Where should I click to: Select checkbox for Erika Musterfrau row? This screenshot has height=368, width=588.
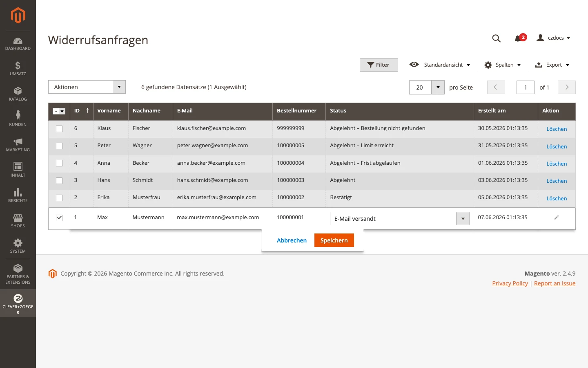click(x=59, y=198)
